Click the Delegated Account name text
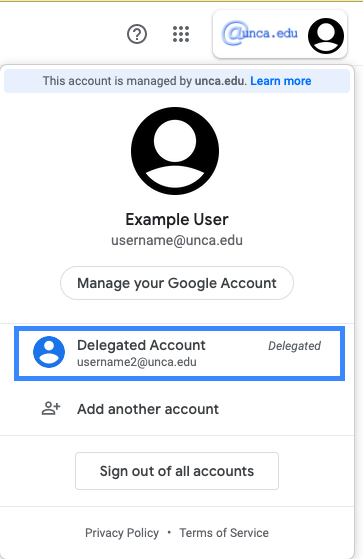Image resolution: width=363 pixels, height=559 pixels. (x=141, y=345)
